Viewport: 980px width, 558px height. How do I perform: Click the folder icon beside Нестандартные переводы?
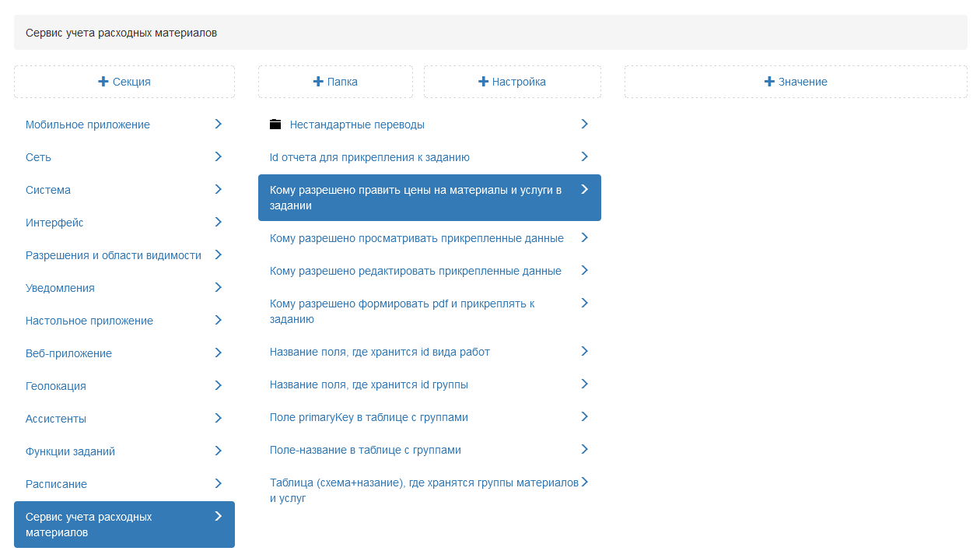[x=275, y=125]
